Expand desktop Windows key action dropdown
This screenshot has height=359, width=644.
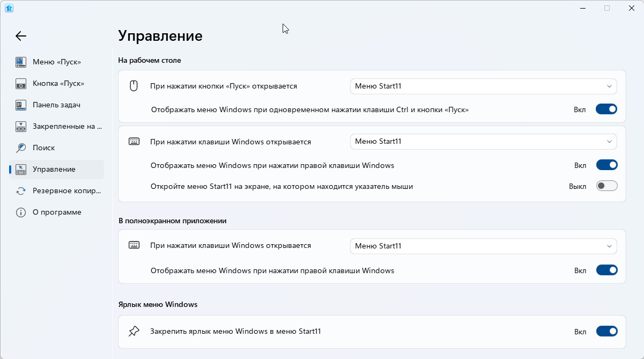483,142
